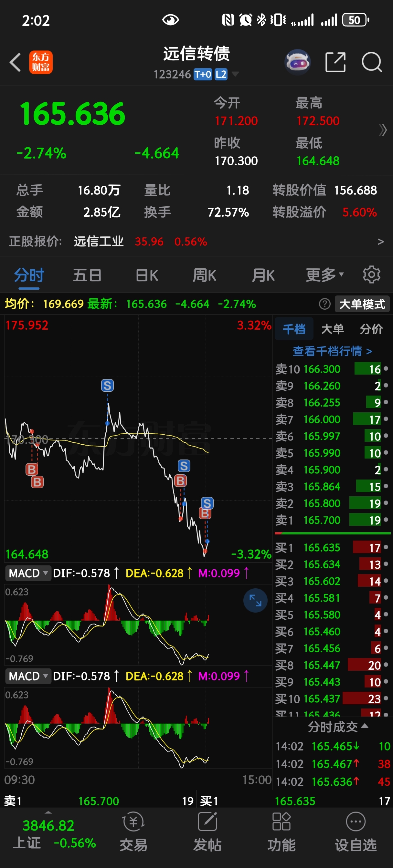
Task: Expand chart to fullscreen icon
Action: (255, 600)
